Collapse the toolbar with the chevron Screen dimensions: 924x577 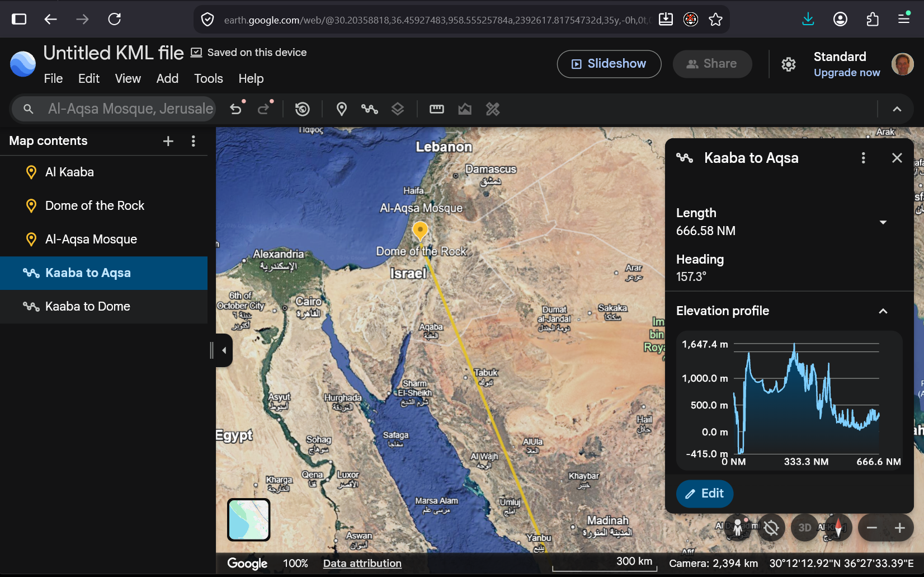click(897, 109)
